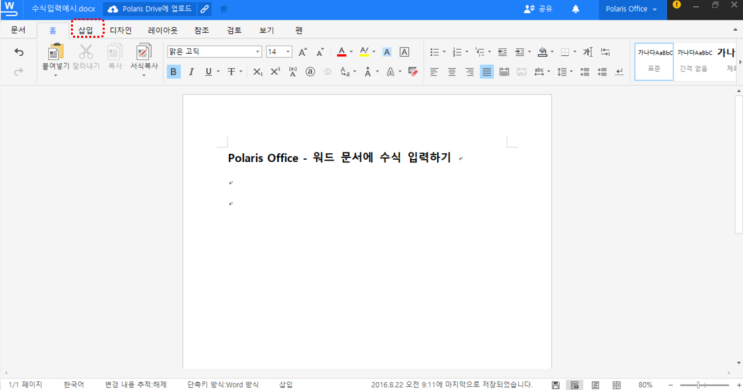This screenshot has width=743, height=390.
Task: Align text right
Action: tap(469, 72)
